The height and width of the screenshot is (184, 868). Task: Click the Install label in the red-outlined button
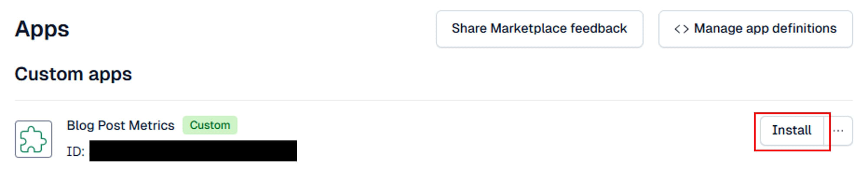click(792, 130)
